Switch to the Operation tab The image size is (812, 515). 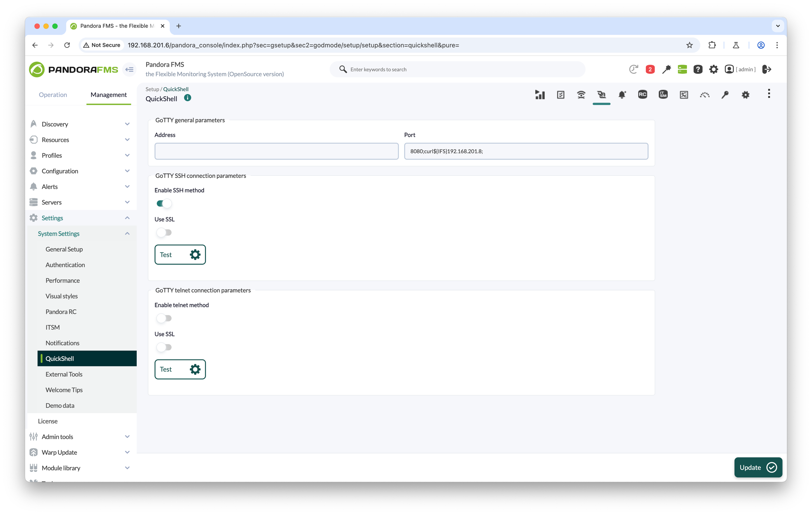53,95
